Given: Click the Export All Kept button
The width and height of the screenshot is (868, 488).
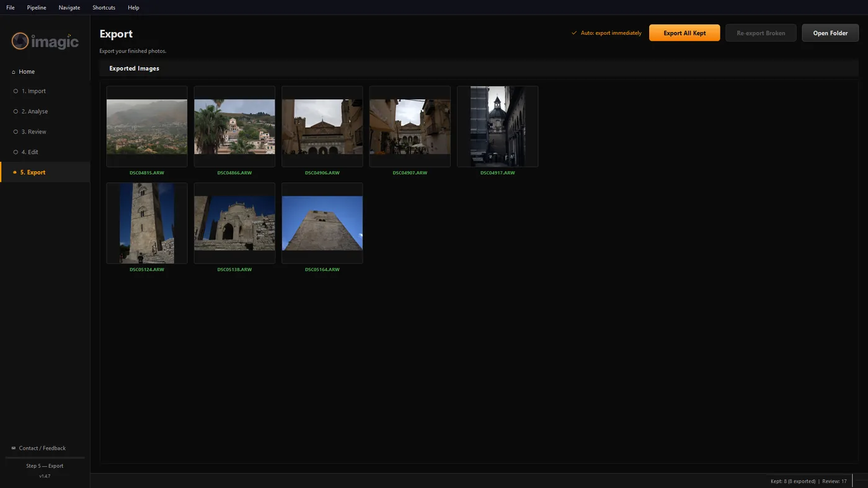Looking at the screenshot, I should coord(684,33).
